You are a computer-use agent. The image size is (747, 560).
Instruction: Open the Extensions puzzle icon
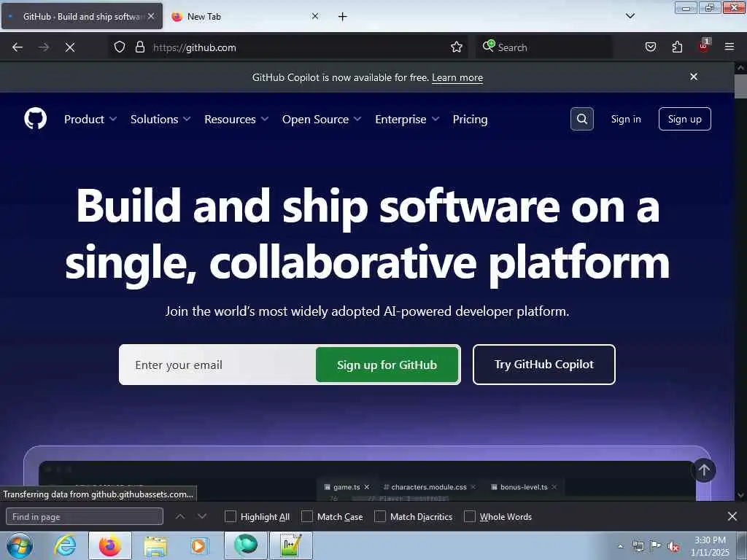(x=677, y=47)
